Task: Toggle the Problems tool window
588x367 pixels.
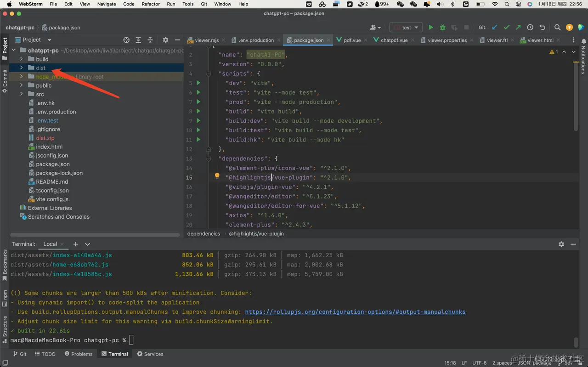Action: click(x=79, y=354)
